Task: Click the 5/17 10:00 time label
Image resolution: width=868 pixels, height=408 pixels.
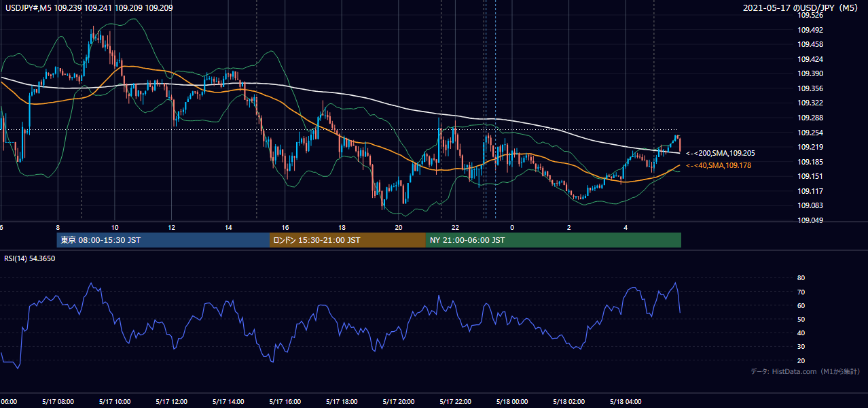Action: coord(115,401)
